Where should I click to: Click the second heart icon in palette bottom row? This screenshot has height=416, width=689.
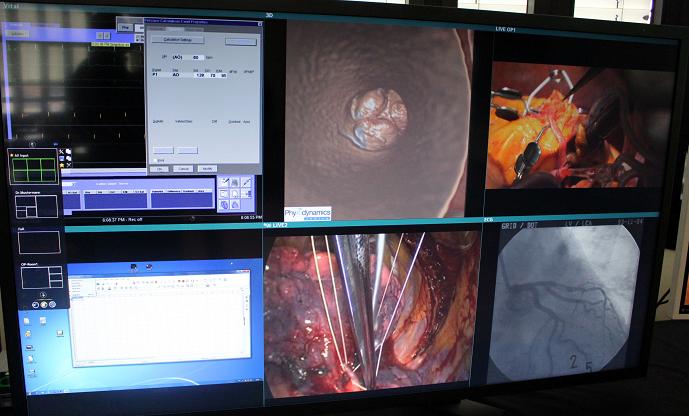(x=236, y=205)
